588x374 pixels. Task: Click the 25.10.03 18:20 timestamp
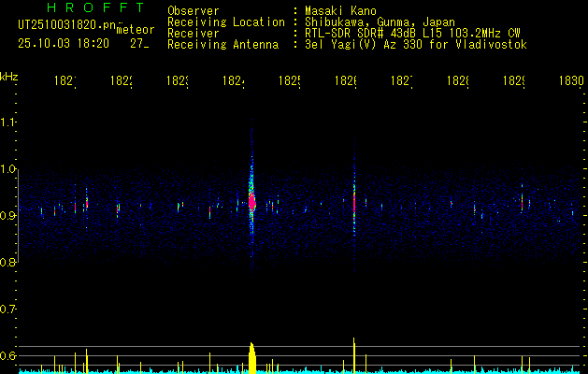(x=64, y=44)
